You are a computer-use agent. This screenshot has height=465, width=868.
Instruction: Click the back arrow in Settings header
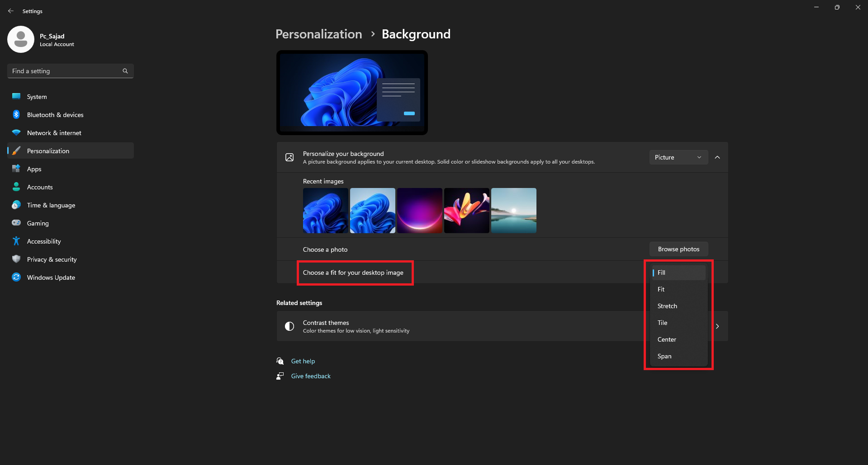coord(11,11)
